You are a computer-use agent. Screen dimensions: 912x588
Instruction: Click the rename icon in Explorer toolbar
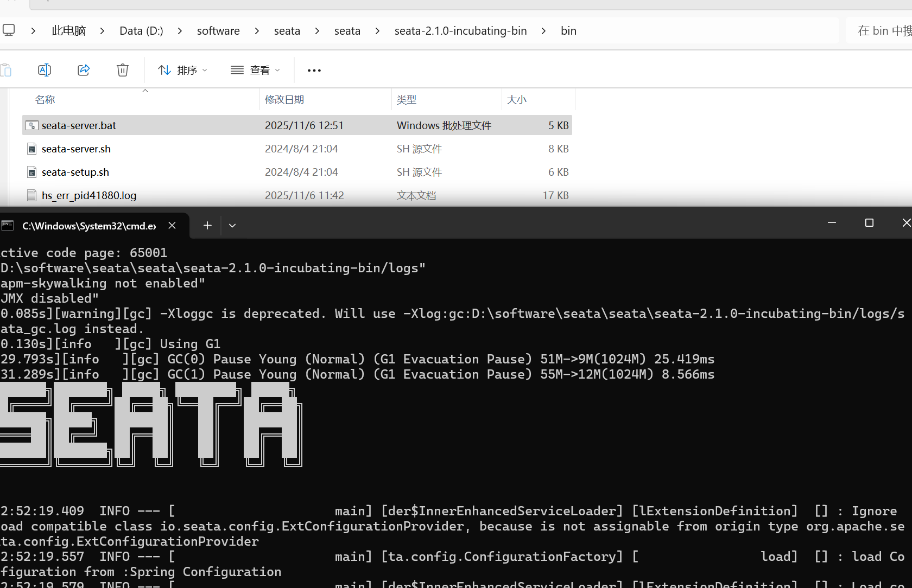(45, 70)
